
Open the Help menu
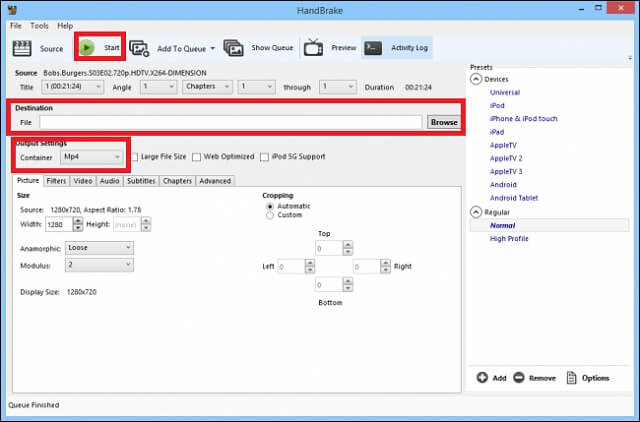coord(65,26)
